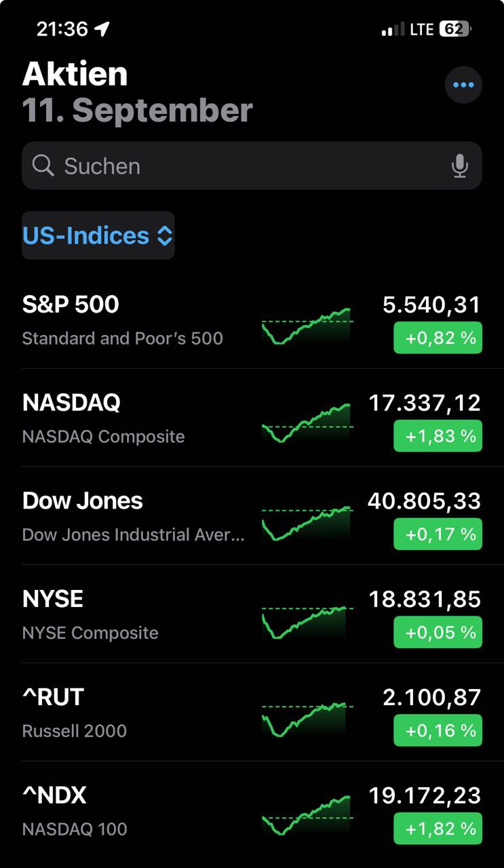The image size is (504, 868).
Task: Toggle the NYSE +0,05 % change badge
Action: pos(438,632)
